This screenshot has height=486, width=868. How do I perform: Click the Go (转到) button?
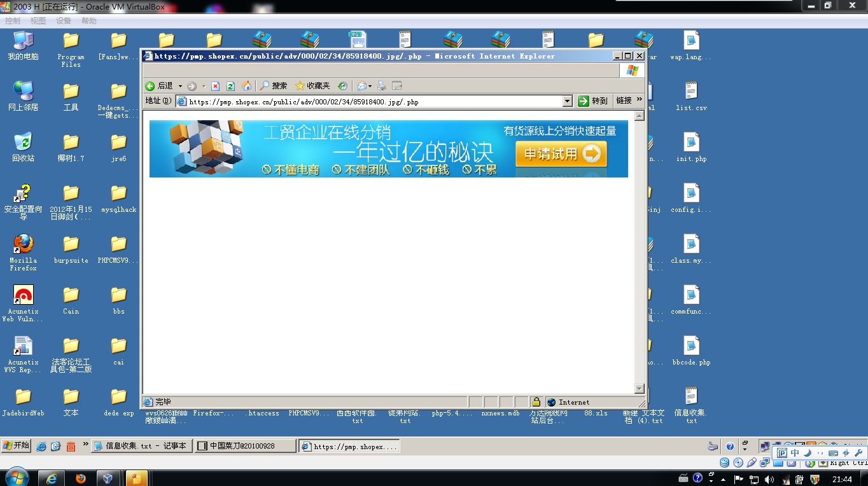point(593,101)
